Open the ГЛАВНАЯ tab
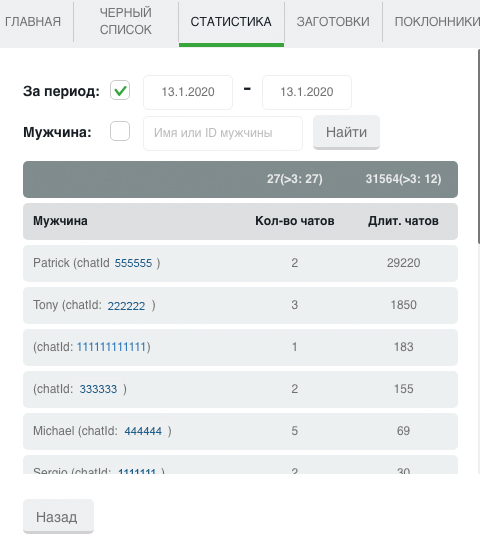Image resolution: width=480 pixels, height=540 pixels. (33, 21)
